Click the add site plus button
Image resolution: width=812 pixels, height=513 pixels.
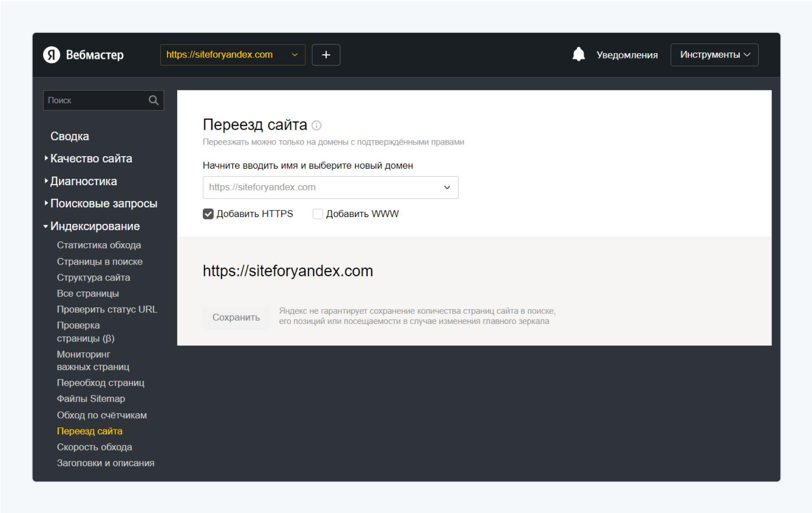point(326,55)
